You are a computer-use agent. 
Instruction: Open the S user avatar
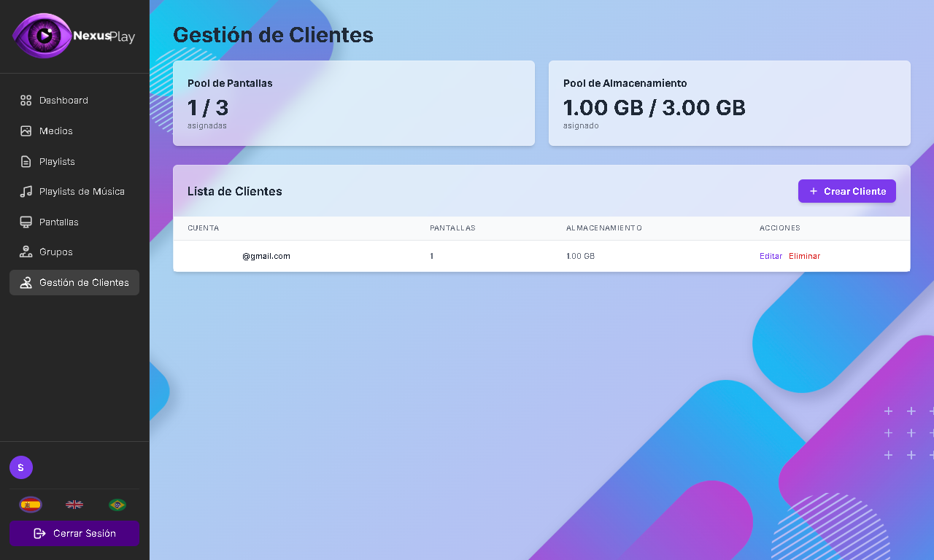pos(20,467)
